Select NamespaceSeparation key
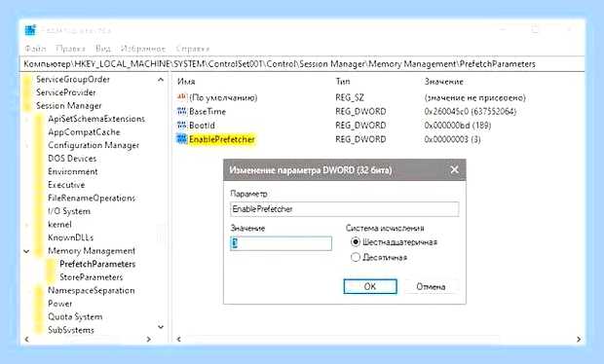The width and height of the screenshot is (604, 364). point(92,290)
